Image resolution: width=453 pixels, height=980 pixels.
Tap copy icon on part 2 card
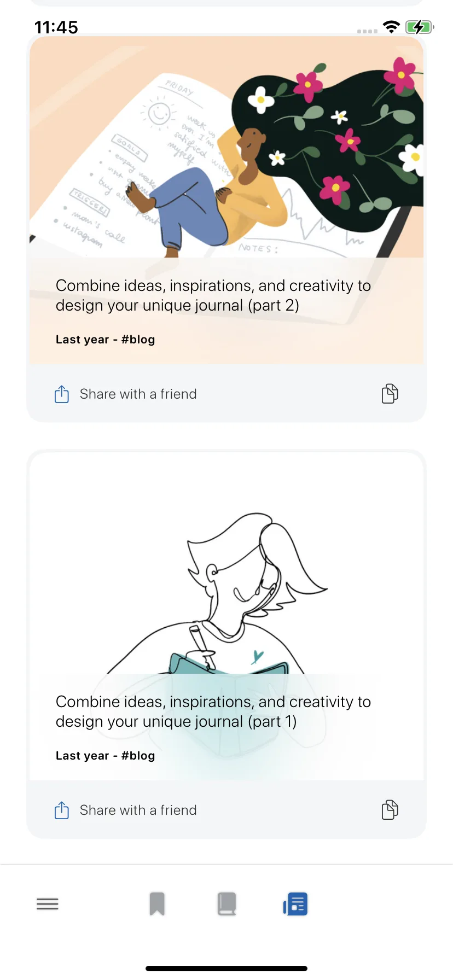click(x=390, y=394)
